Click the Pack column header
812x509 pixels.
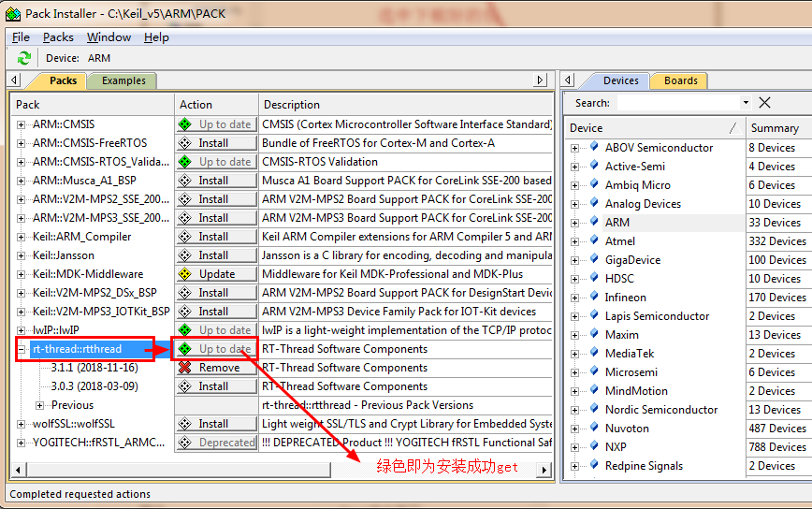(x=93, y=105)
